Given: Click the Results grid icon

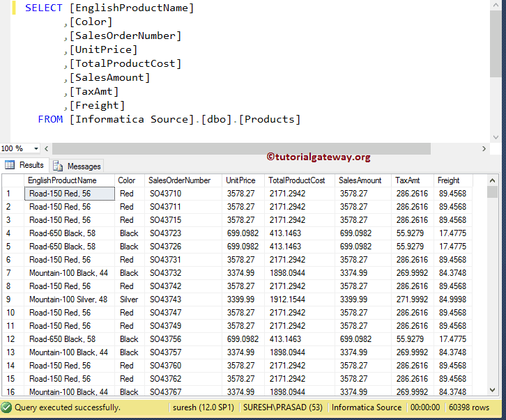Looking at the screenshot, I should 10,165.
